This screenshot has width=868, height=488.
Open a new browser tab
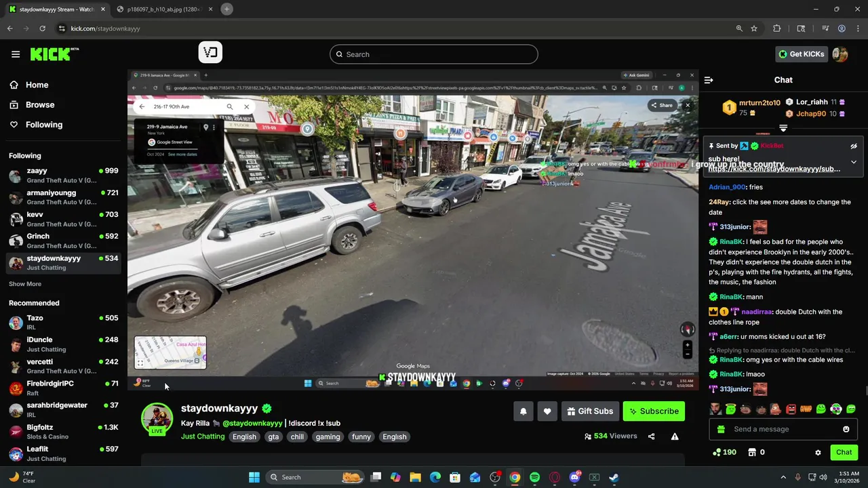(226, 9)
